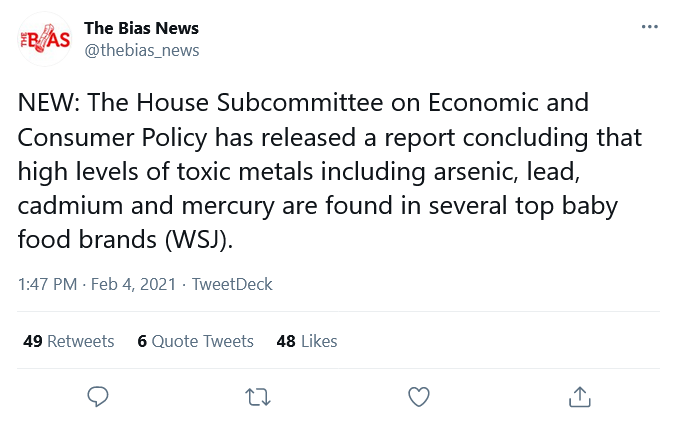Open the 1:47 PM timestamp link
The image size is (677, 423).
[47, 284]
